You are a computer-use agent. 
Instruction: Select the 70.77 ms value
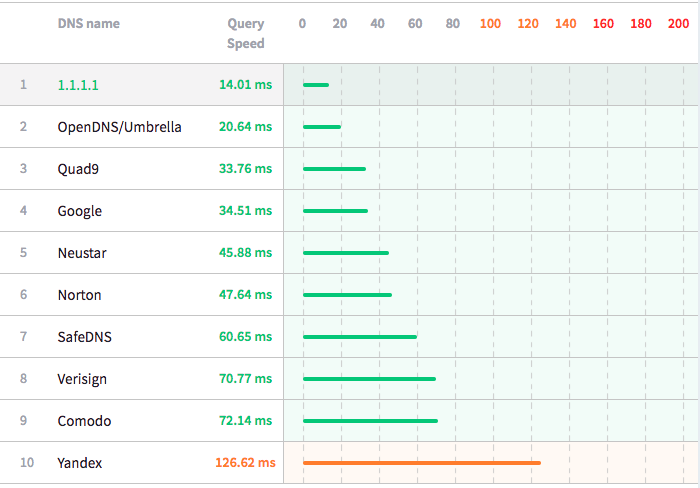246,378
